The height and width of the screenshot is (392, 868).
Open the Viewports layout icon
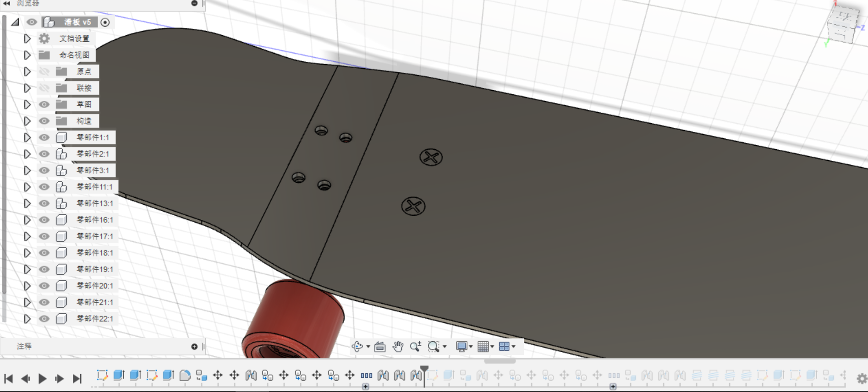coord(504,347)
